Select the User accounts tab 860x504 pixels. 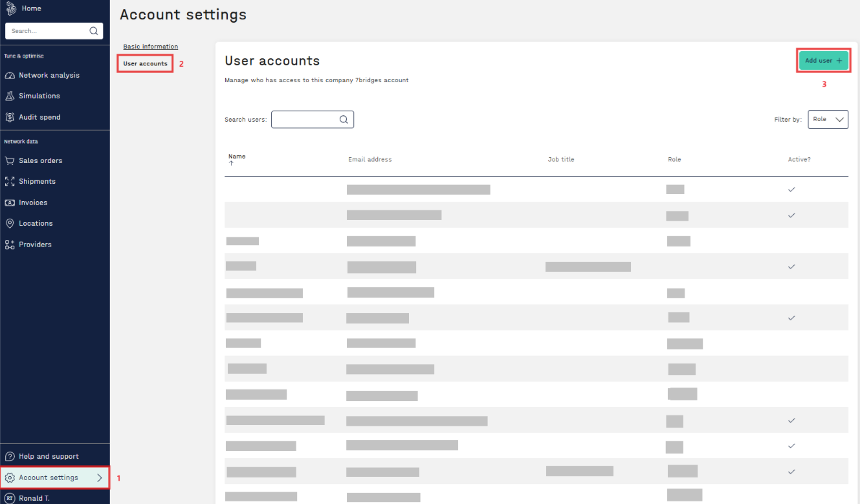145,63
